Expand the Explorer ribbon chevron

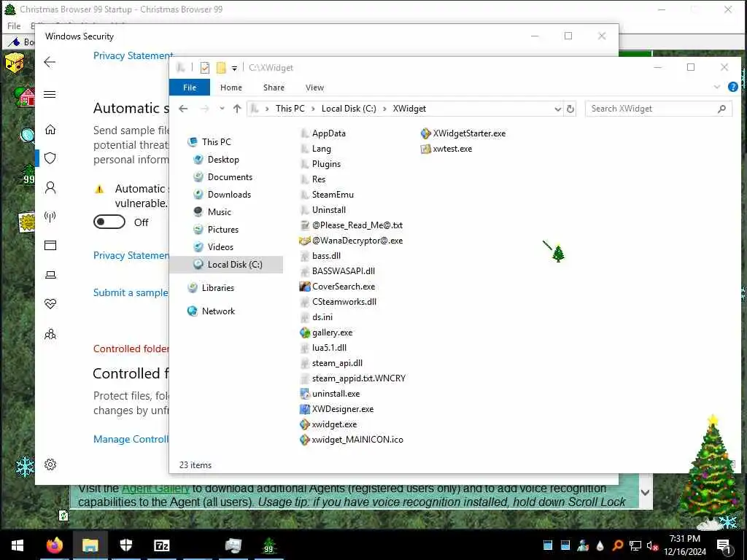coord(716,87)
